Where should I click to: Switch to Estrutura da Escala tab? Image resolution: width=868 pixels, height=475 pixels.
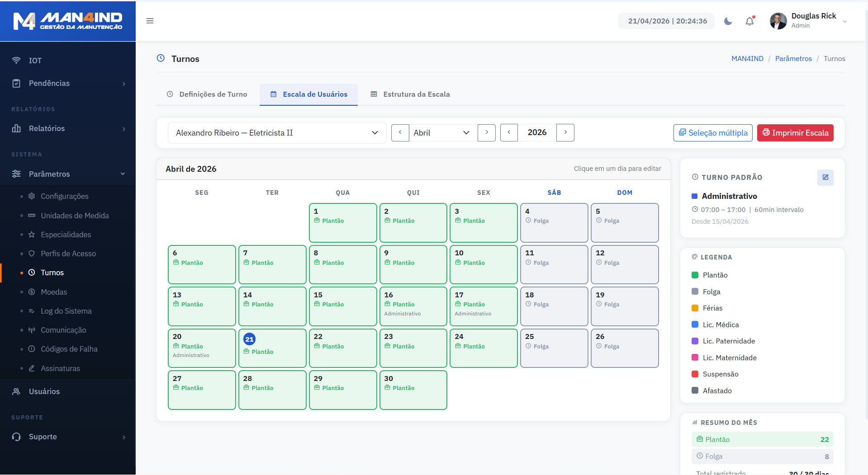tap(410, 94)
